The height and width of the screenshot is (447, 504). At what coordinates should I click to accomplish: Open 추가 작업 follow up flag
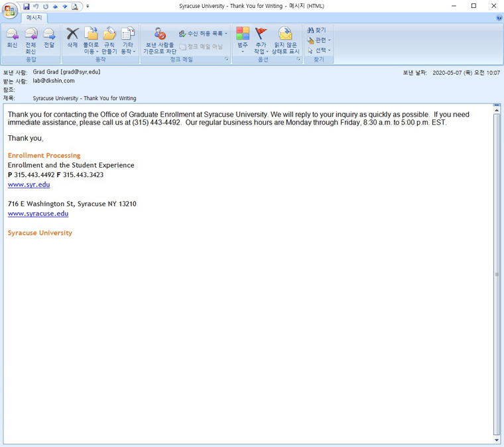tap(261, 41)
